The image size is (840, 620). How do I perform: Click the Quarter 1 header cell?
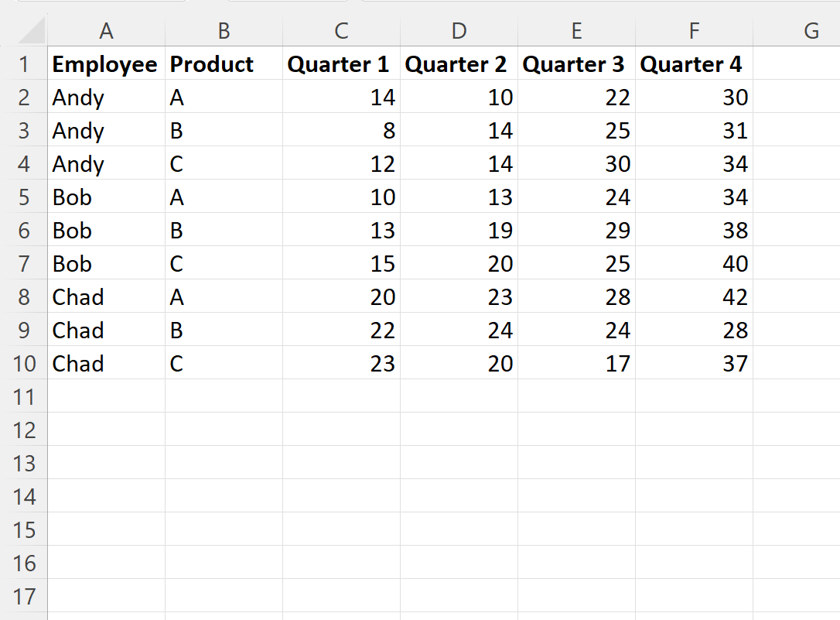coord(341,63)
